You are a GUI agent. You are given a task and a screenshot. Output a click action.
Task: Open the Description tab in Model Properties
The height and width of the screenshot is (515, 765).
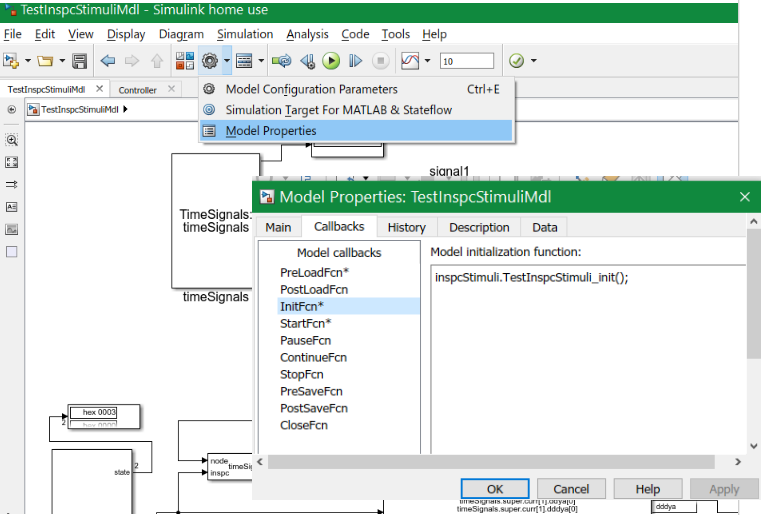[x=479, y=228]
